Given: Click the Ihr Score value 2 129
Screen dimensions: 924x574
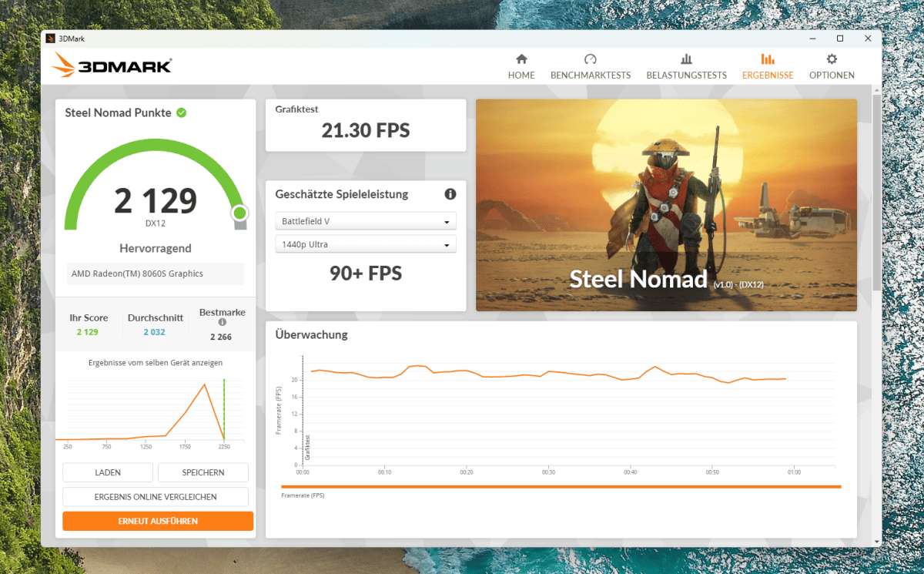Looking at the screenshot, I should [x=89, y=332].
